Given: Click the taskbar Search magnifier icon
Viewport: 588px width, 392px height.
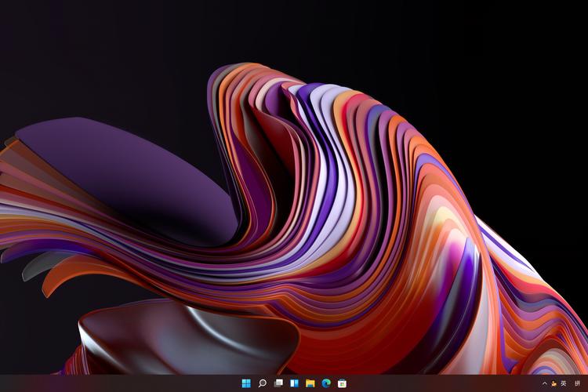Looking at the screenshot, I should coord(263,383).
